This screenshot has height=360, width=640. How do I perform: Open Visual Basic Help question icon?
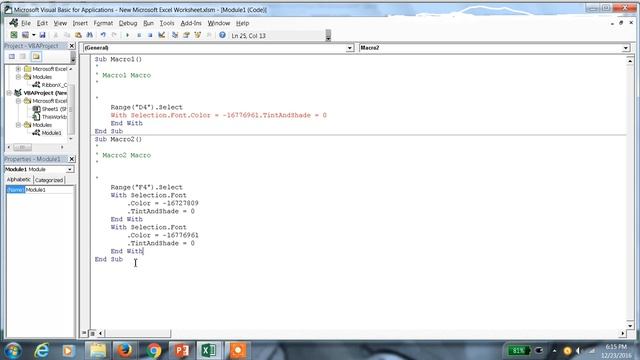pyautogui.click(x=222, y=35)
